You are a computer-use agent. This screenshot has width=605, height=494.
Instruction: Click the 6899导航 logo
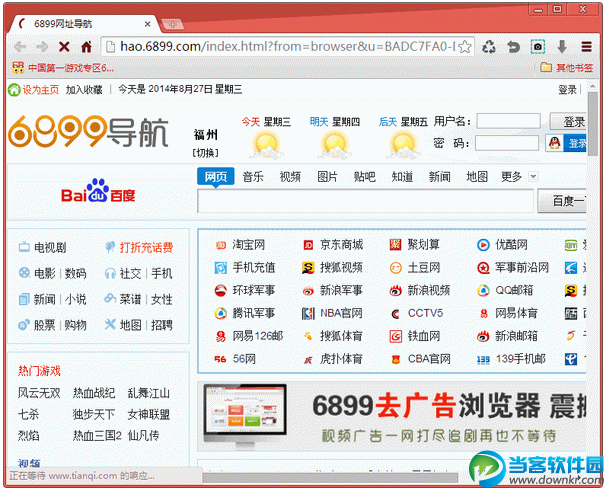pyautogui.click(x=88, y=132)
